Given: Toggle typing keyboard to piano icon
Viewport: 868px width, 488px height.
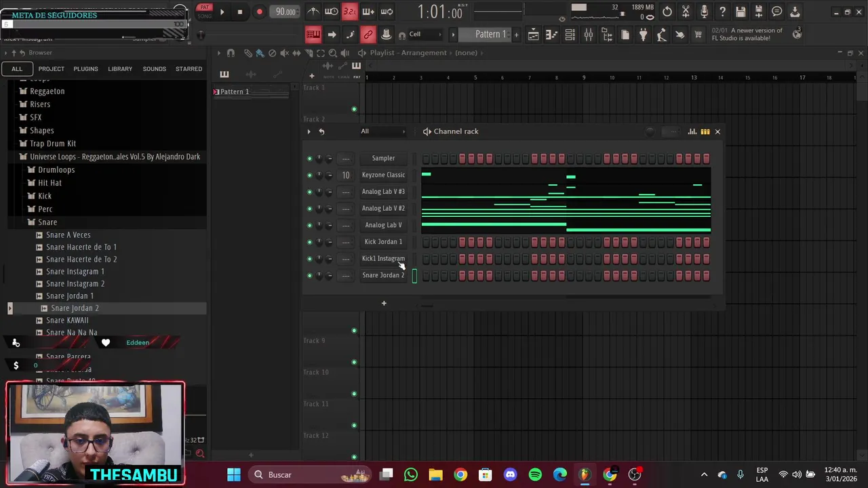Looking at the screenshot, I should (x=313, y=35).
